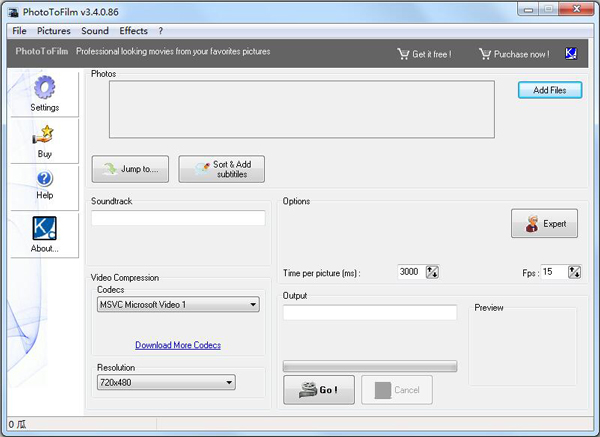
Task: Click the Get it free cart icon
Action: click(403, 54)
